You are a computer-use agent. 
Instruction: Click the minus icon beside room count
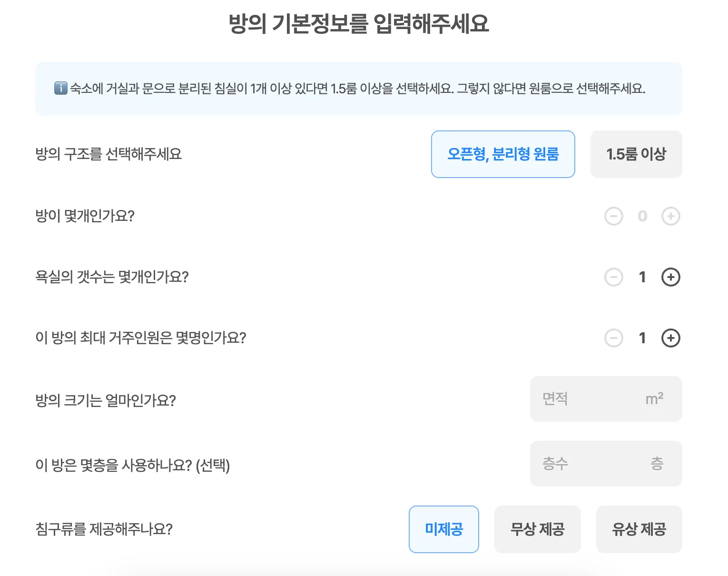click(x=614, y=216)
